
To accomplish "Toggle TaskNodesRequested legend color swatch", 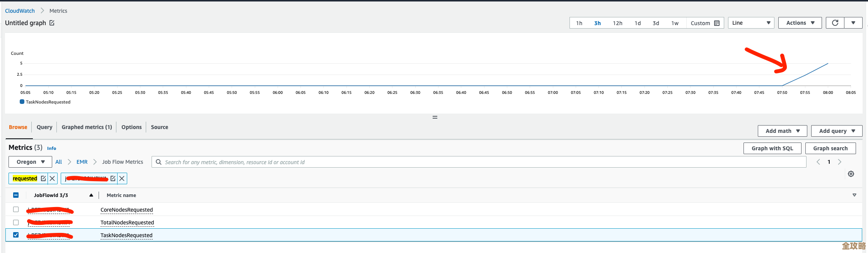I will click(22, 102).
